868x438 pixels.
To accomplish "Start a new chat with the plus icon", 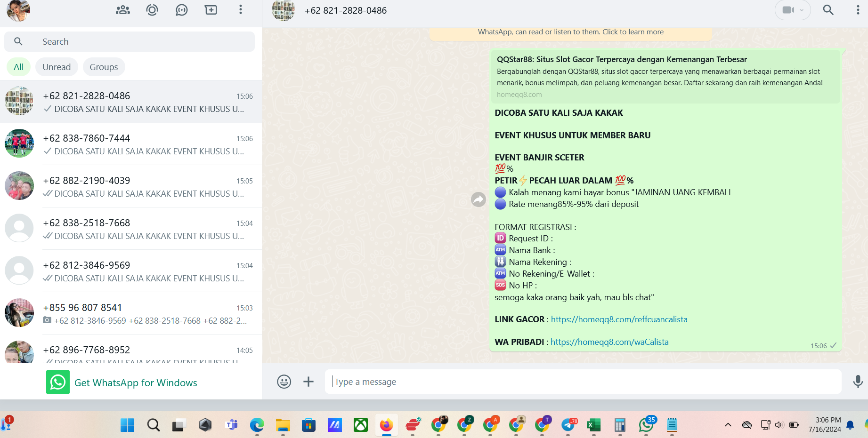I will [211, 10].
